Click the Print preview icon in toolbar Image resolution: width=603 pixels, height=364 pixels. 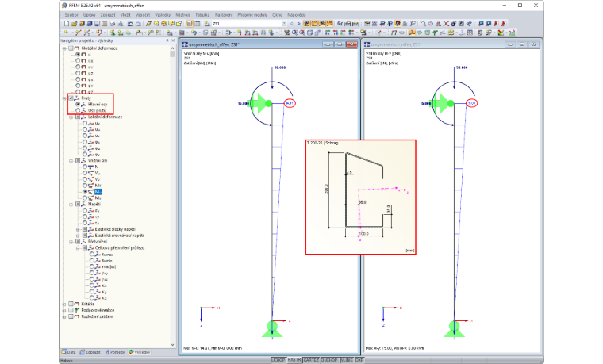tap(121, 24)
